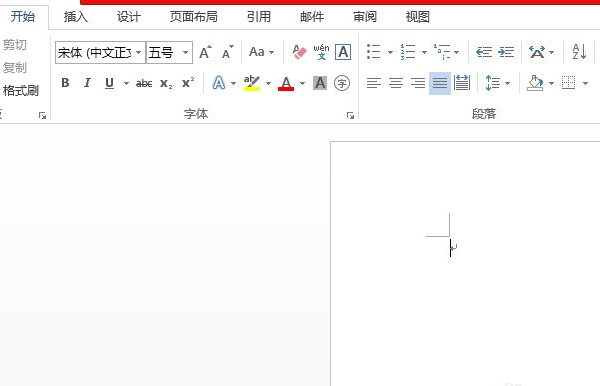Open the highlight color palette arrow

coord(268,83)
